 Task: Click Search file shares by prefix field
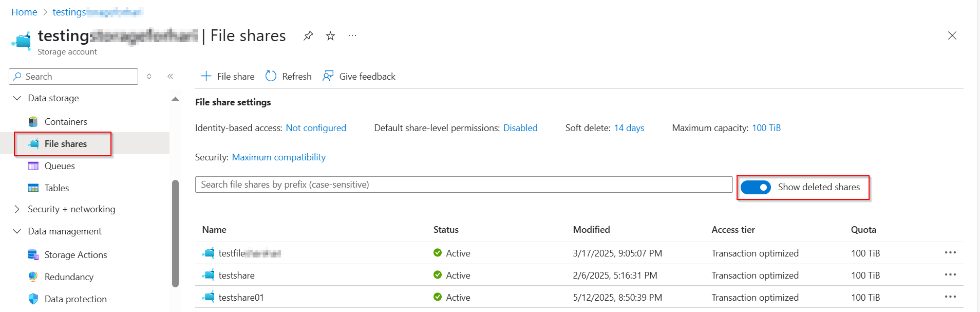point(464,185)
